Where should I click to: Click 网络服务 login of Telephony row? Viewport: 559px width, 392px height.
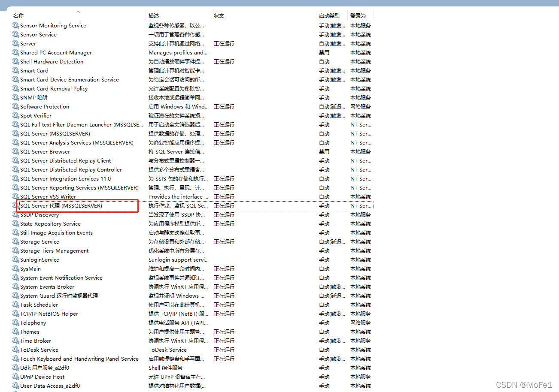361,323
